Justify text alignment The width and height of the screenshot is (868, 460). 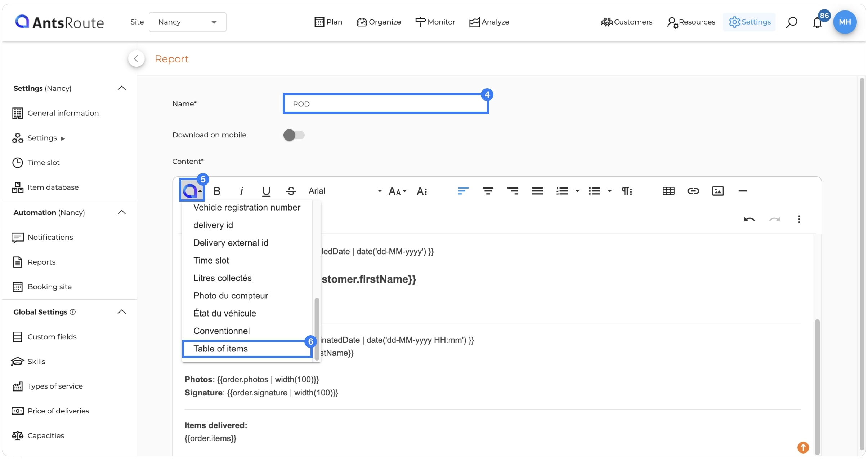point(537,191)
